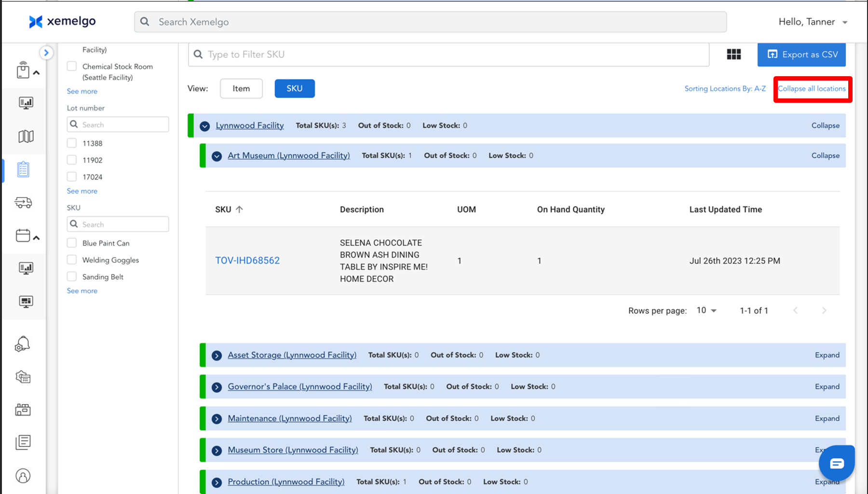Click Export as CSV button
This screenshot has width=868, height=494.
(801, 55)
